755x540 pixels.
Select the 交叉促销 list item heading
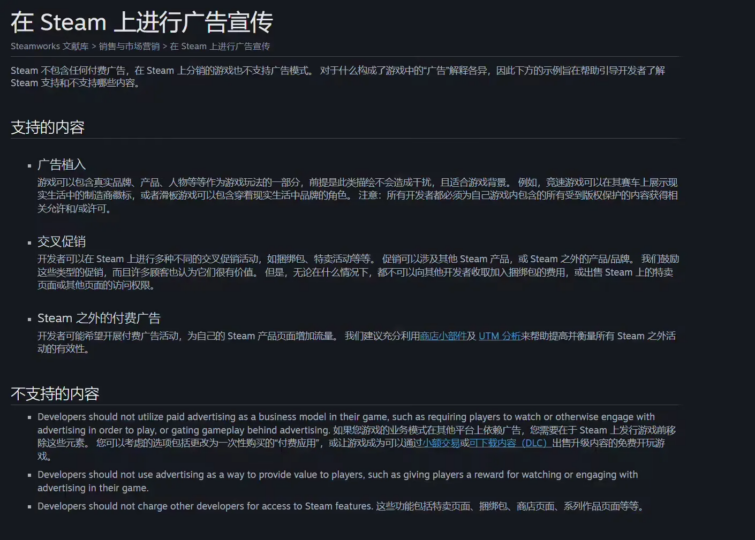(x=62, y=241)
